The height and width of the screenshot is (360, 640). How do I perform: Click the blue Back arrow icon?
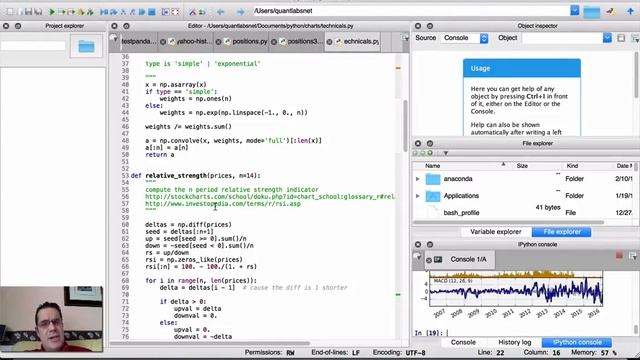click(221, 12)
